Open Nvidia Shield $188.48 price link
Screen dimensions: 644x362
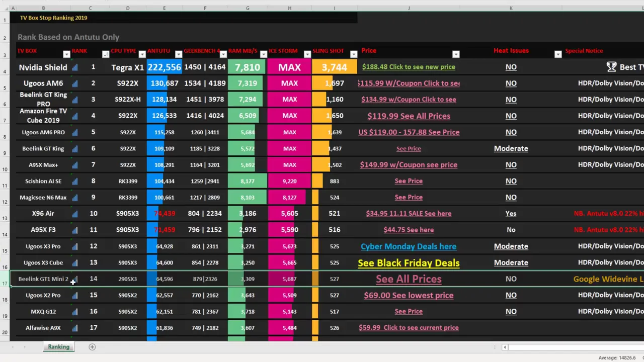(409, 67)
